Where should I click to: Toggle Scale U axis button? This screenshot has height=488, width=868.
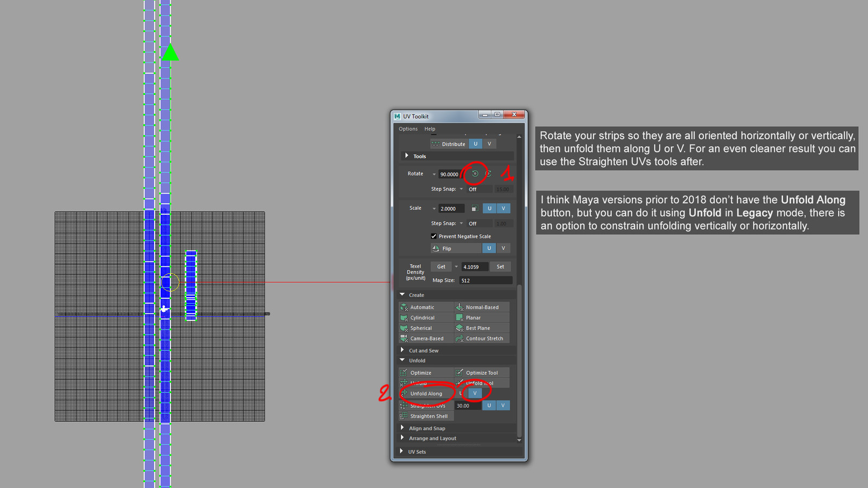[489, 208]
